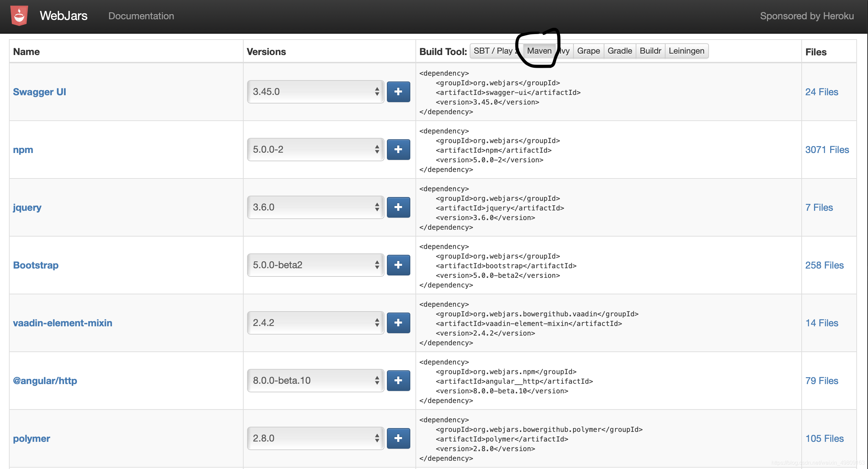
Task: Open the npm project link
Action: pos(23,150)
